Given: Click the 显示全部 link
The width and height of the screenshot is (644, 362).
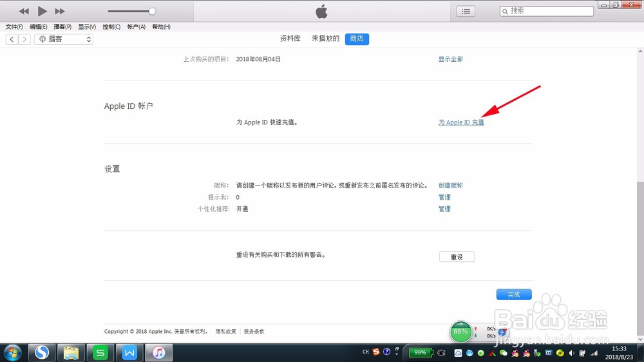Looking at the screenshot, I should 451,59.
